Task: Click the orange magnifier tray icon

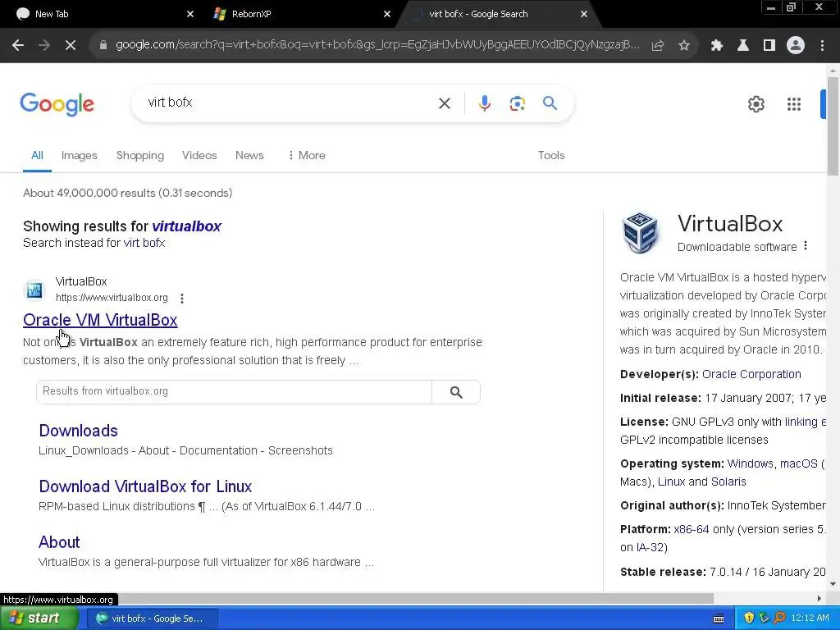Action: [x=779, y=619]
